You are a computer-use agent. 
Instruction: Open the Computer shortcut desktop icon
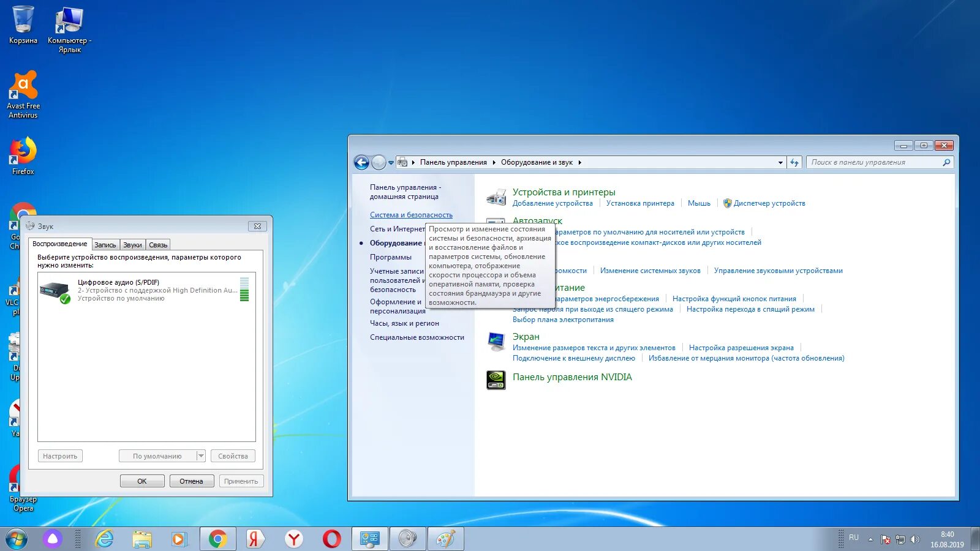coord(69,29)
